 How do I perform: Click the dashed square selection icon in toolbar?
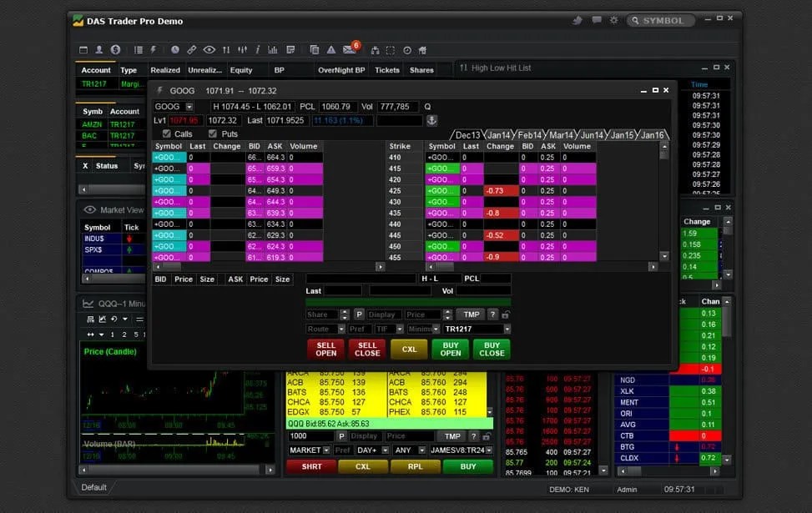click(391, 50)
